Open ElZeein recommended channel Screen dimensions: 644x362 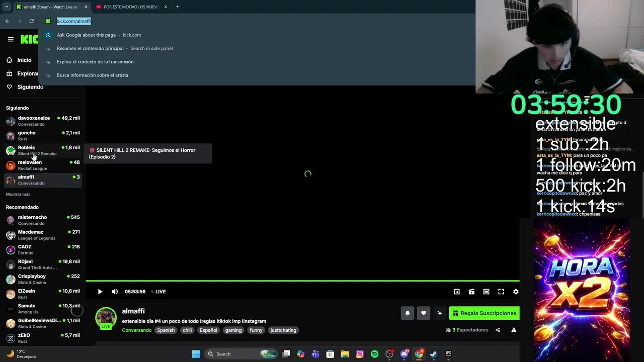43,294
